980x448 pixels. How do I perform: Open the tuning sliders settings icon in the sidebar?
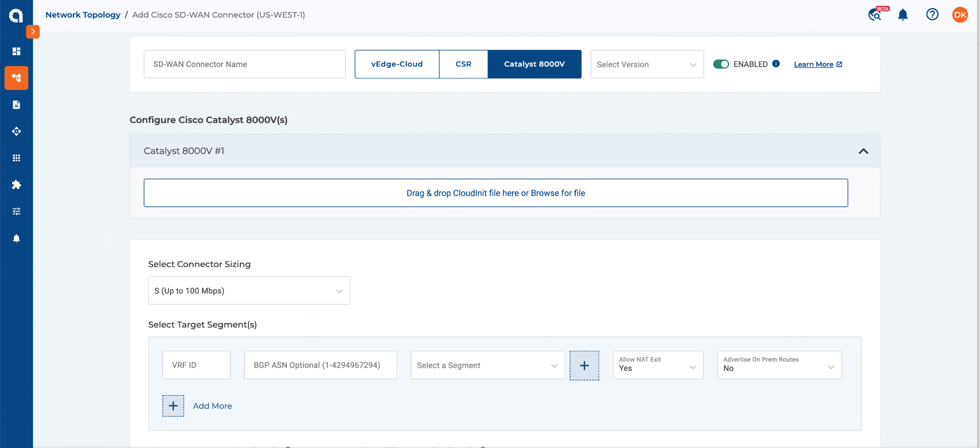[16, 211]
